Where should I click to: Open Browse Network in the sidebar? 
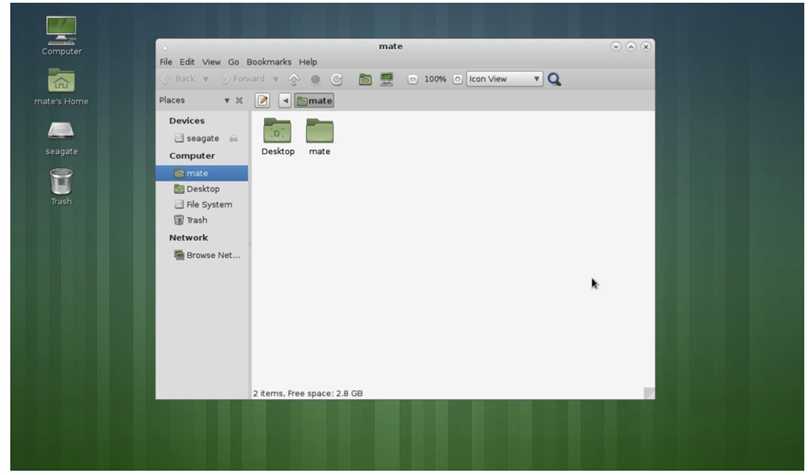pyautogui.click(x=202, y=255)
